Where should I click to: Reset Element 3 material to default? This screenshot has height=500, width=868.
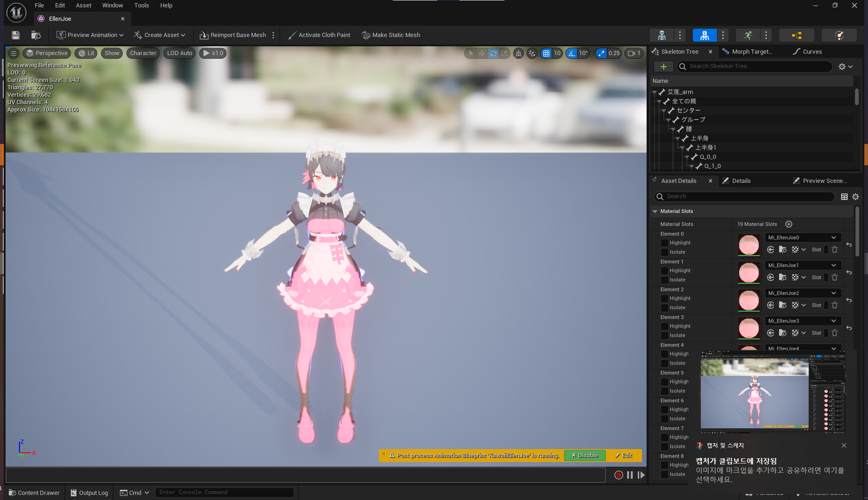(x=849, y=328)
